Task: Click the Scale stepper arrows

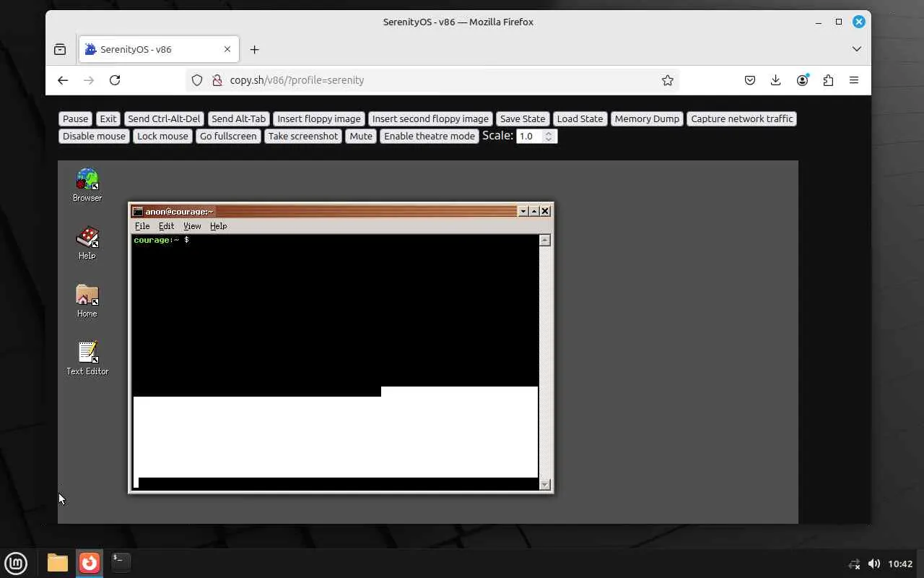Action: click(x=549, y=136)
